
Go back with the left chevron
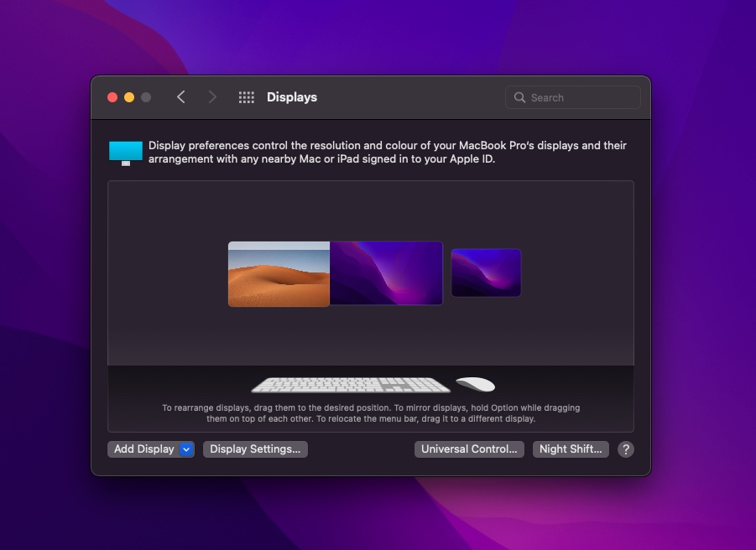click(180, 97)
